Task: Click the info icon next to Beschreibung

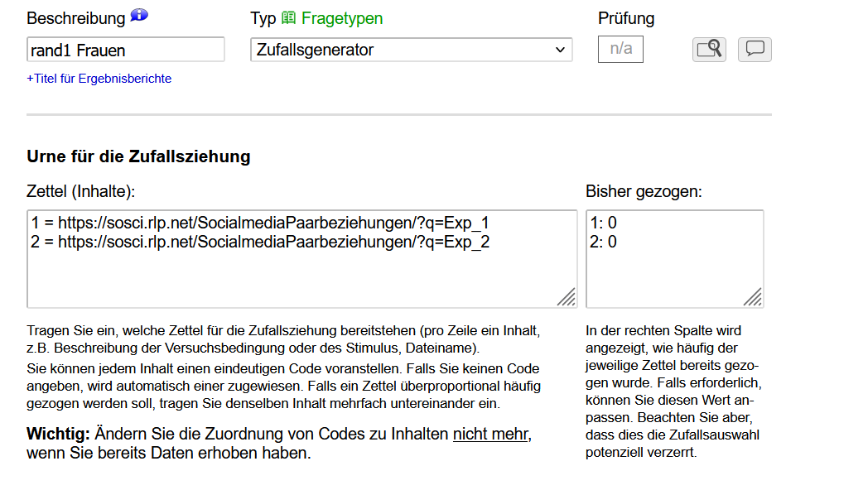Action: pos(139,17)
